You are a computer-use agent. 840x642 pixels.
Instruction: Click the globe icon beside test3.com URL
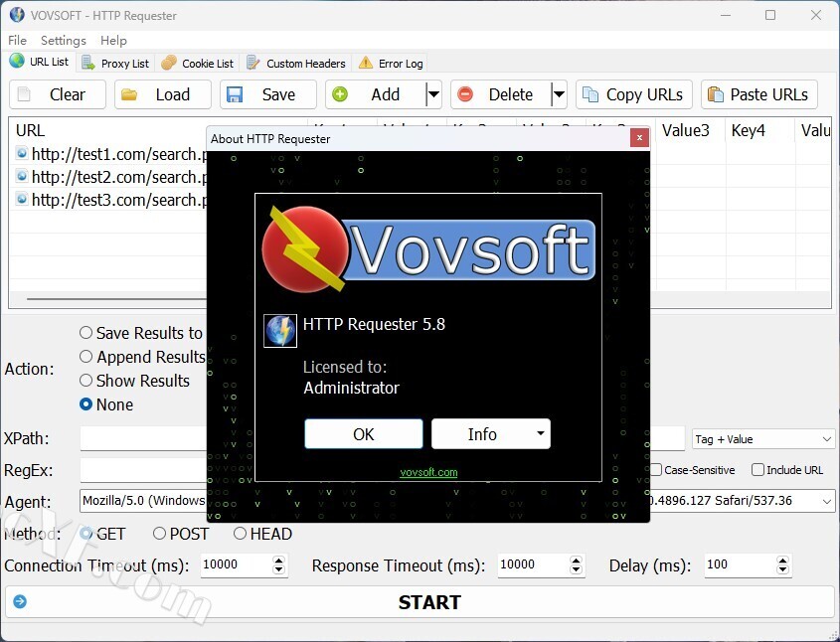pyautogui.click(x=22, y=199)
